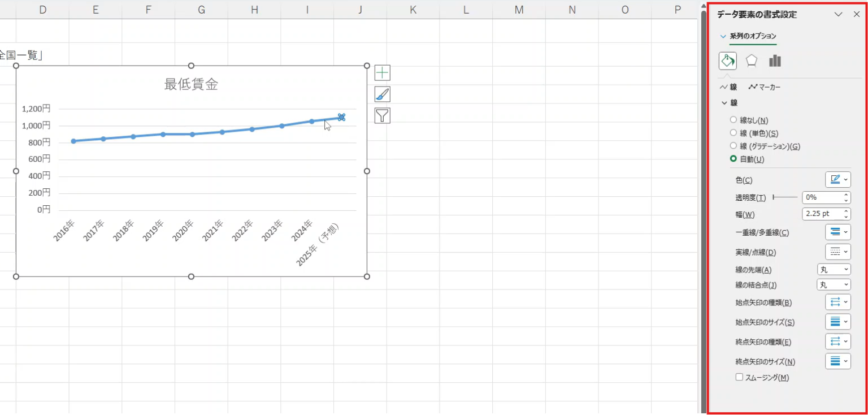The image size is (868, 415).
Task: Select the 線 (単色) radio option
Action: coord(734,133)
